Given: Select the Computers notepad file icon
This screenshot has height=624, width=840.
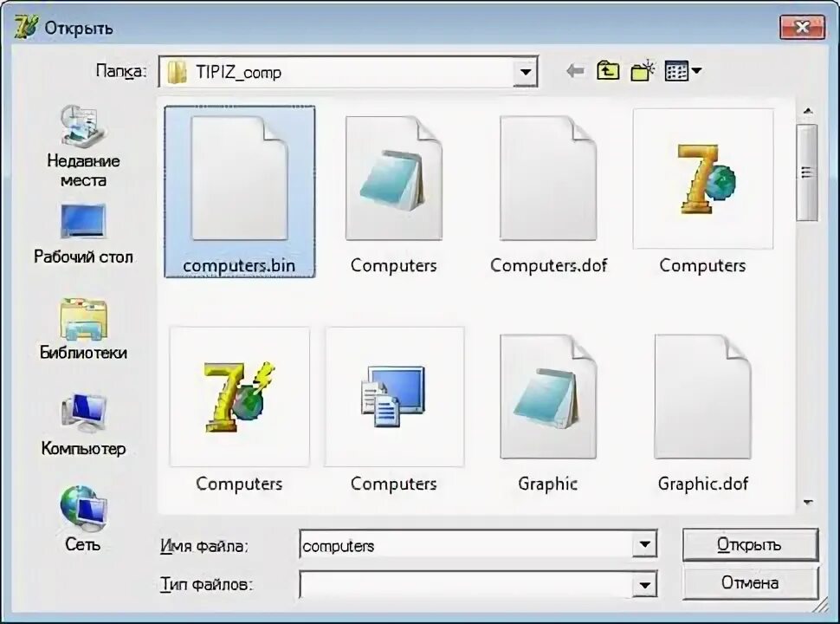Looking at the screenshot, I should click(394, 178).
